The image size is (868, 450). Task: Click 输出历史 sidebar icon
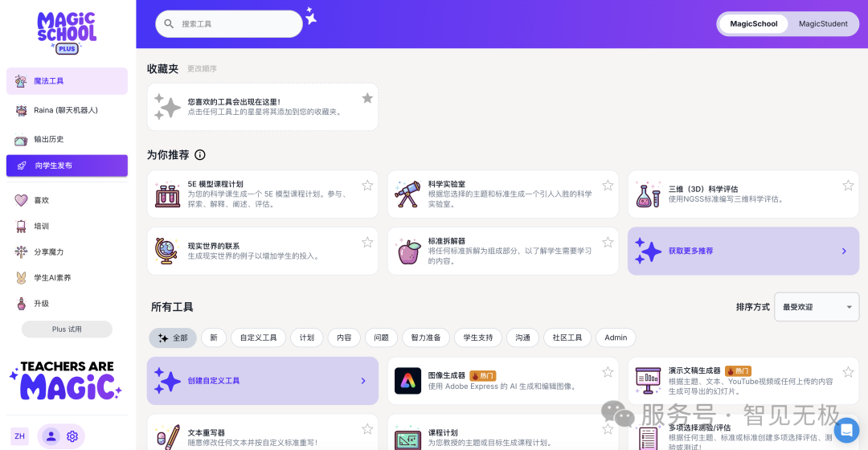pyautogui.click(x=21, y=140)
